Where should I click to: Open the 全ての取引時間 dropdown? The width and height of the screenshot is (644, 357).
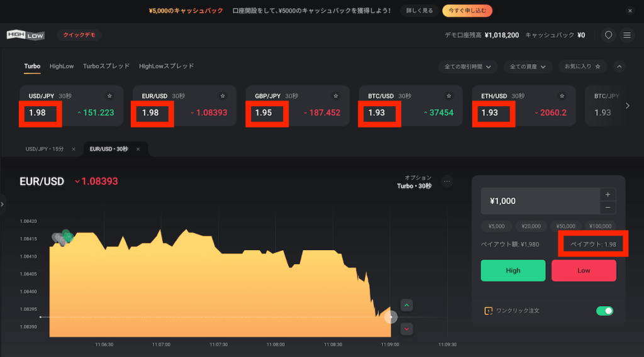(x=468, y=66)
